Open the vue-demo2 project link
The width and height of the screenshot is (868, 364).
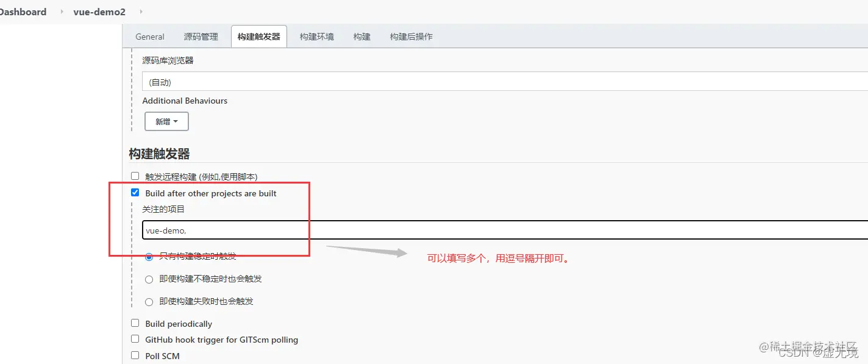pos(99,12)
